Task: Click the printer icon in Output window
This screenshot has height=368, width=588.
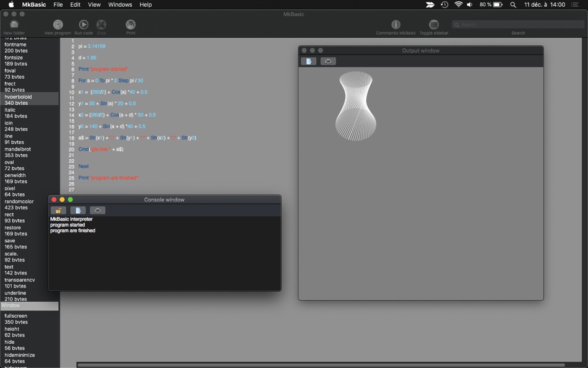Action: (328, 61)
